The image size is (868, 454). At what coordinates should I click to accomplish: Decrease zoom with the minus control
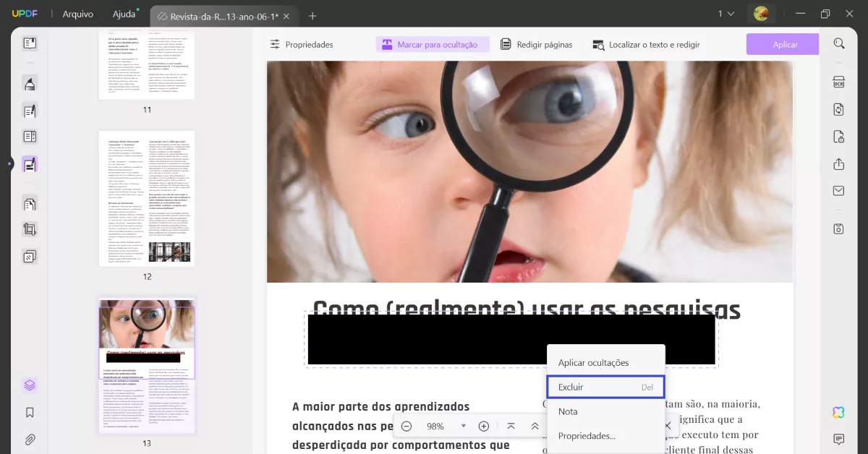pyautogui.click(x=407, y=426)
